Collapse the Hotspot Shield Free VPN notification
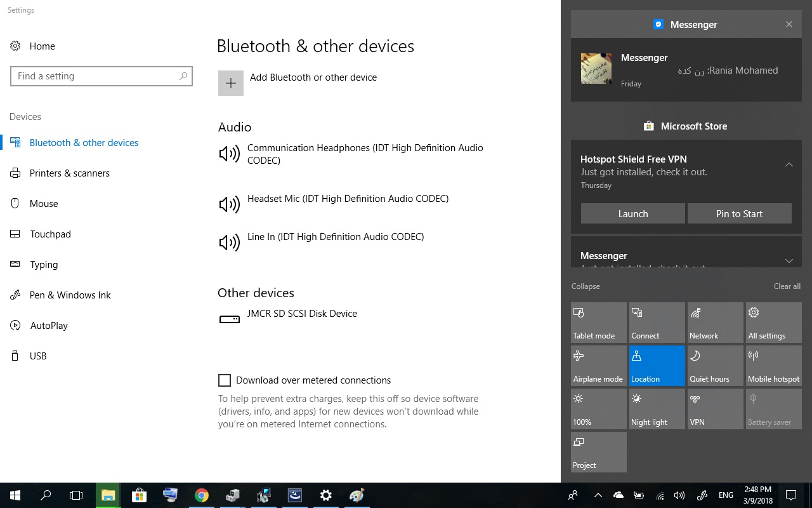The image size is (812, 508). point(789,164)
